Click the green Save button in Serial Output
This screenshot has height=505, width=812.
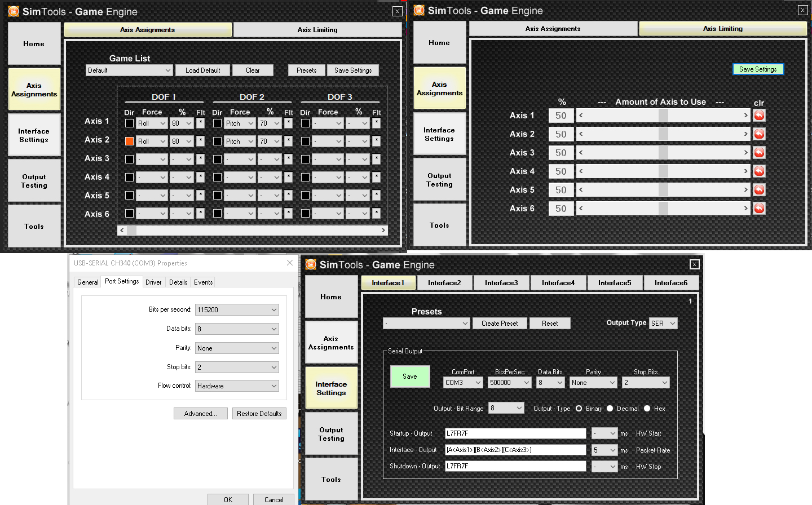(410, 376)
